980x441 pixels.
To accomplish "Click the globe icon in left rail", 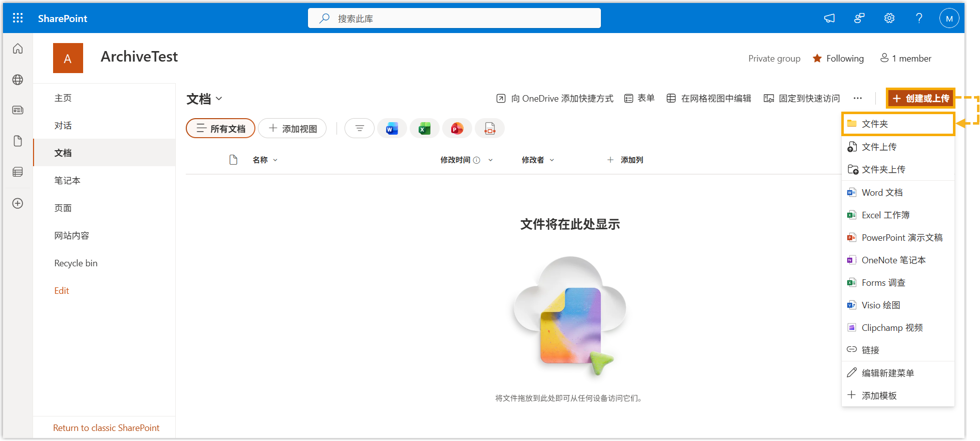I will [x=18, y=80].
